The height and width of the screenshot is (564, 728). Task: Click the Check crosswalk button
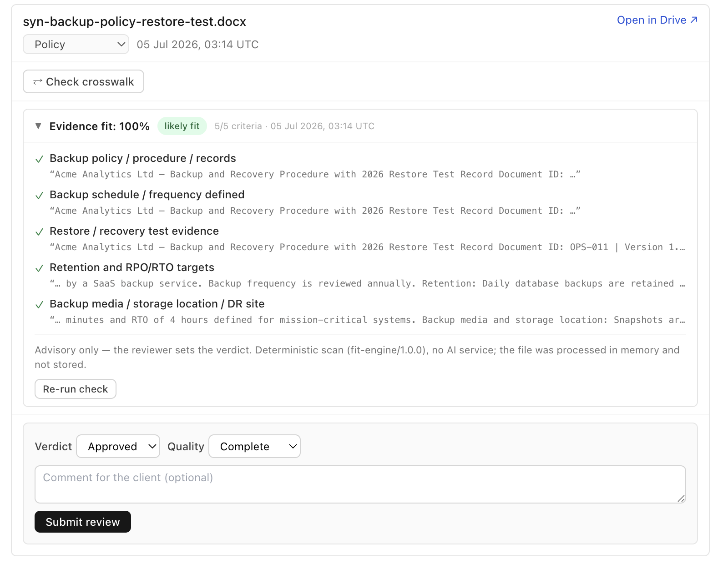pyautogui.click(x=83, y=81)
